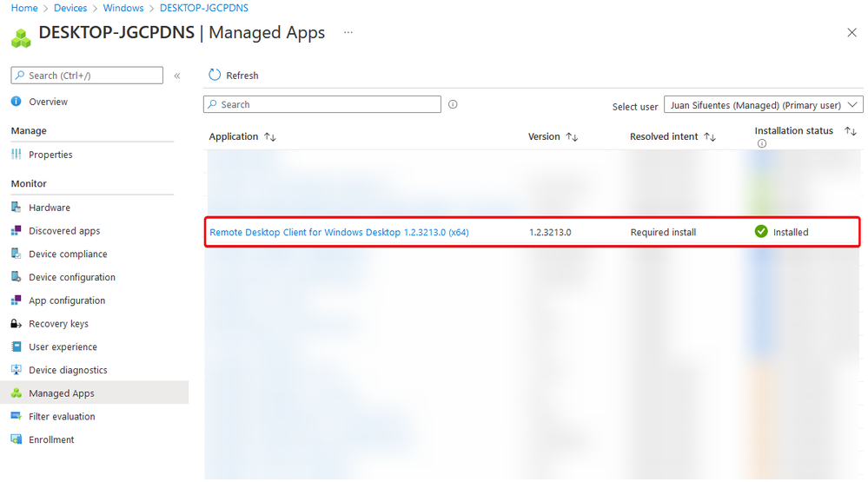Go to Home breadcrumb link
This screenshot has width=868, height=482.
click(24, 8)
